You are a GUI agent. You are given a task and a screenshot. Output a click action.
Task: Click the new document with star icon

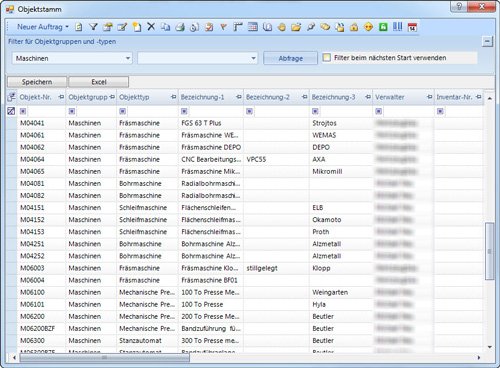click(137, 27)
